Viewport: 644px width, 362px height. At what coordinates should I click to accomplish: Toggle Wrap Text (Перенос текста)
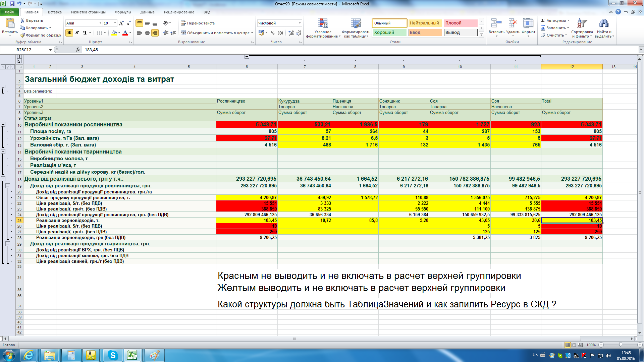198,23
